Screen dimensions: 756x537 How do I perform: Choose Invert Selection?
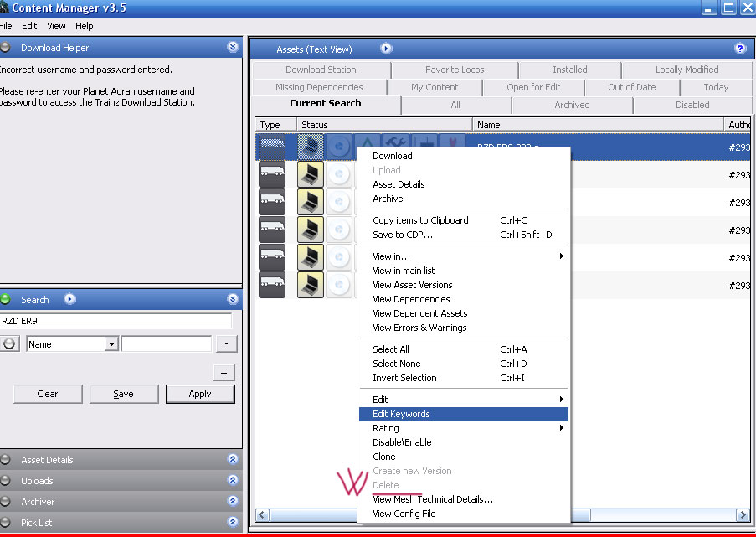(x=463, y=378)
